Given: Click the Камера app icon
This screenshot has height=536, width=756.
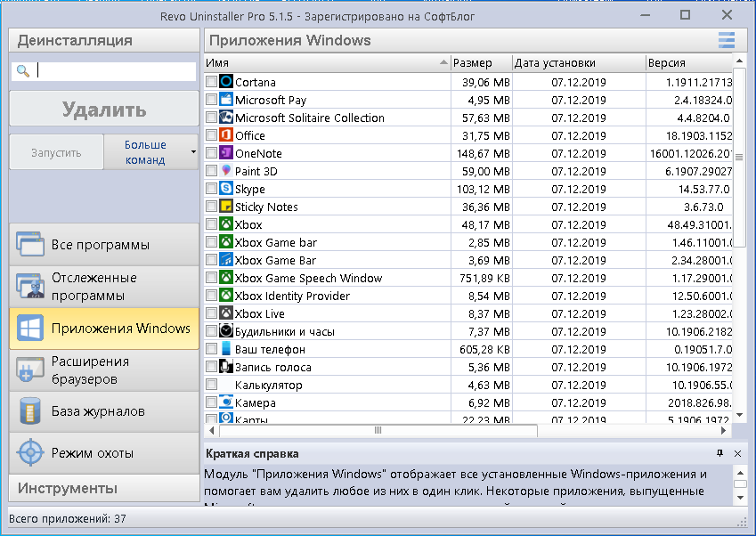Looking at the screenshot, I should tap(225, 402).
